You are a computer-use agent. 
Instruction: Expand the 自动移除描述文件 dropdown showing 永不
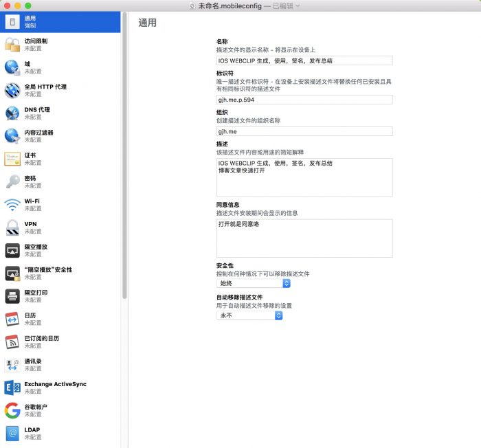pyautogui.click(x=250, y=315)
